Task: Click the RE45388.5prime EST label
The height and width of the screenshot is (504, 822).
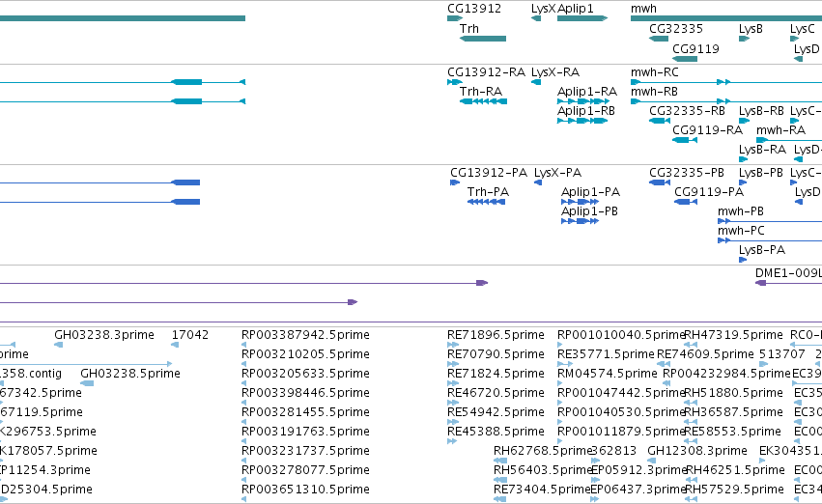Action: 496,432
